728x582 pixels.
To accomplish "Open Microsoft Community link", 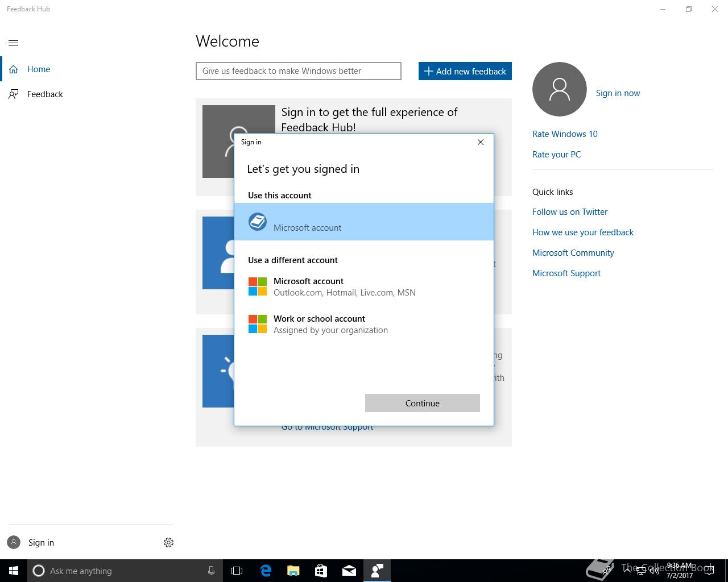I will (x=573, y=253).
